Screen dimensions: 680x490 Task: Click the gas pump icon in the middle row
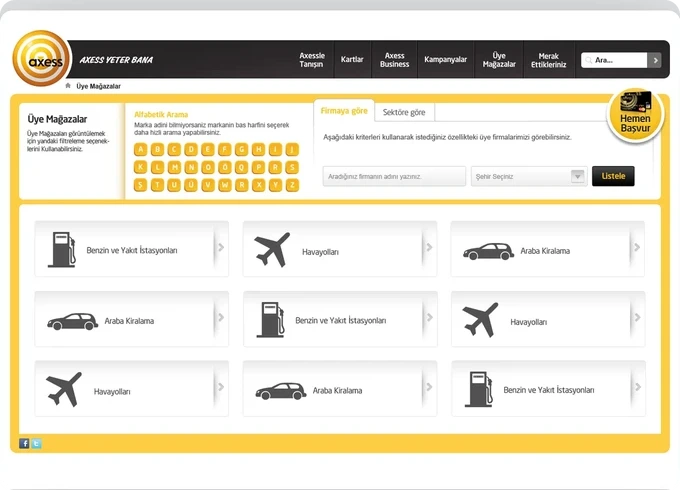[271, 320]
